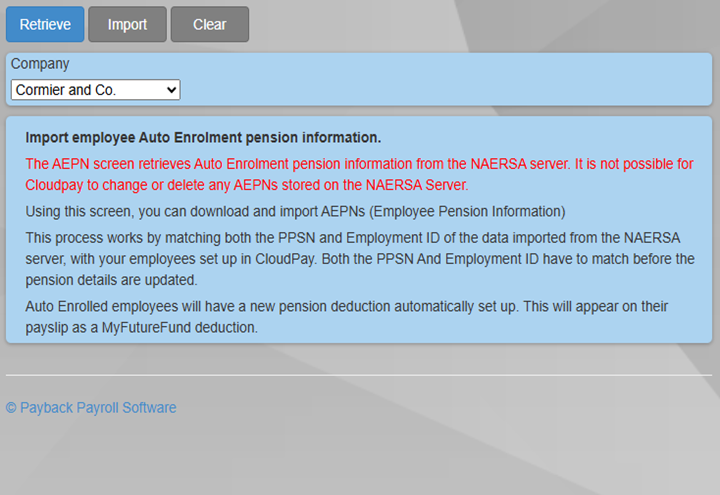720x495 pixels.
Task: Click the bold Import employee Auto Enrolment heading
Action: point(203,138)
